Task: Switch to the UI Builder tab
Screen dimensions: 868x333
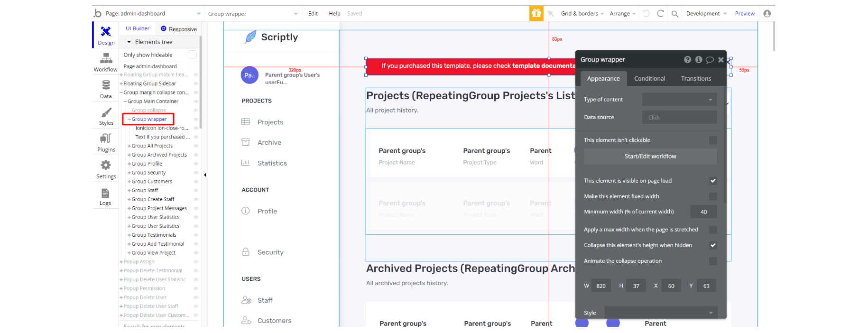Action: tap(137, 28)
